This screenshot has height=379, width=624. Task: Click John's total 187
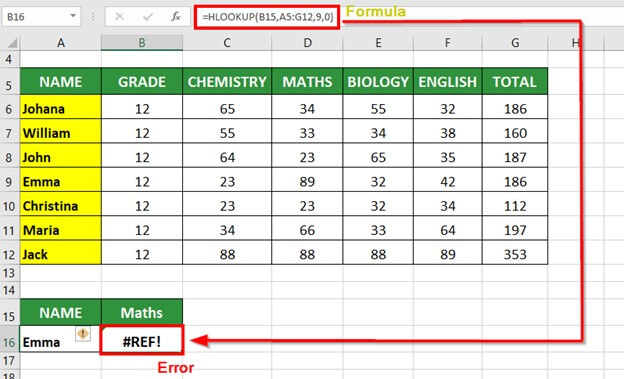tap(515, 156)
